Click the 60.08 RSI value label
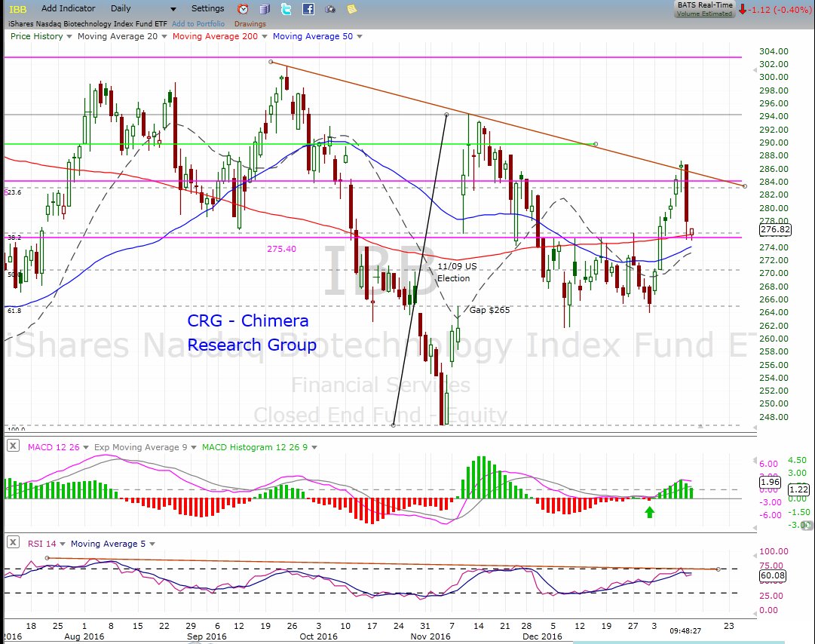Viewport: 815px width, 644px height. [772, 575]
